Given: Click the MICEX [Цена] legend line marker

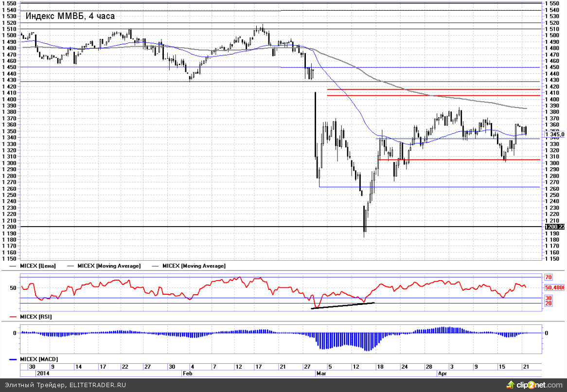Looking at the screenshot, I should [13, 266].
